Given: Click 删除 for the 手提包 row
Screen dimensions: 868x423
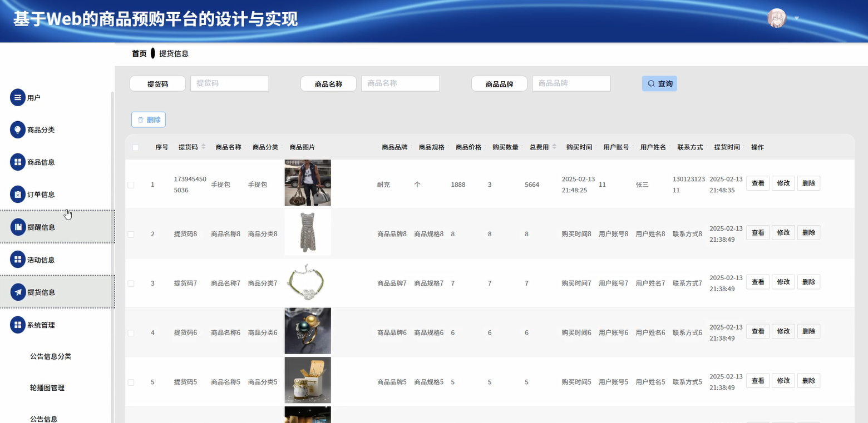Looking at the screenshot, I should (808, 183).
